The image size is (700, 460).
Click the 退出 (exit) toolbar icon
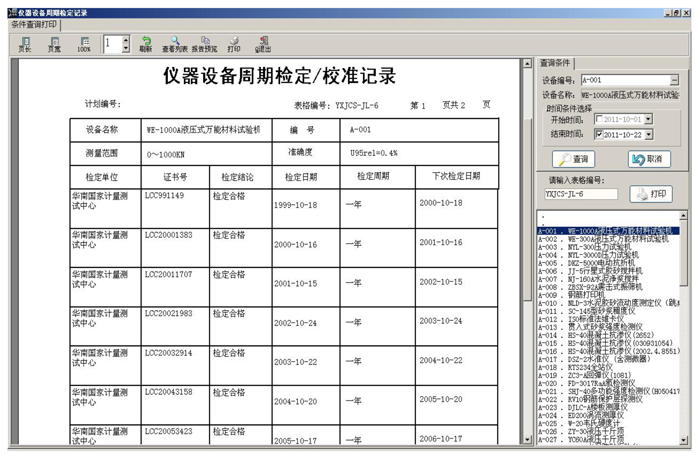coord(263,43)
